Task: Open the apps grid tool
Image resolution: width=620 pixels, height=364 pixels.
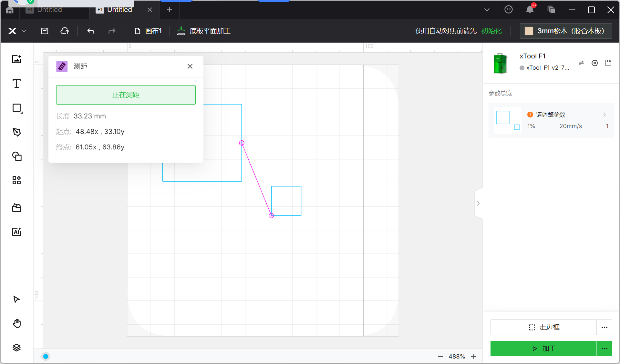Action: click(x=16, y=180)
